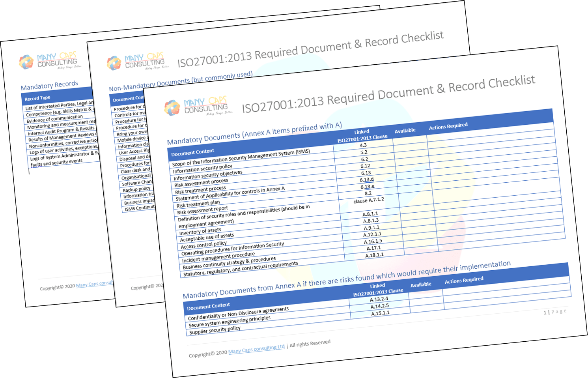The height and width of the screenshot is (378, 588).
Task: Click the logo on the Mandatory Records page
Action: click(50, 61)
